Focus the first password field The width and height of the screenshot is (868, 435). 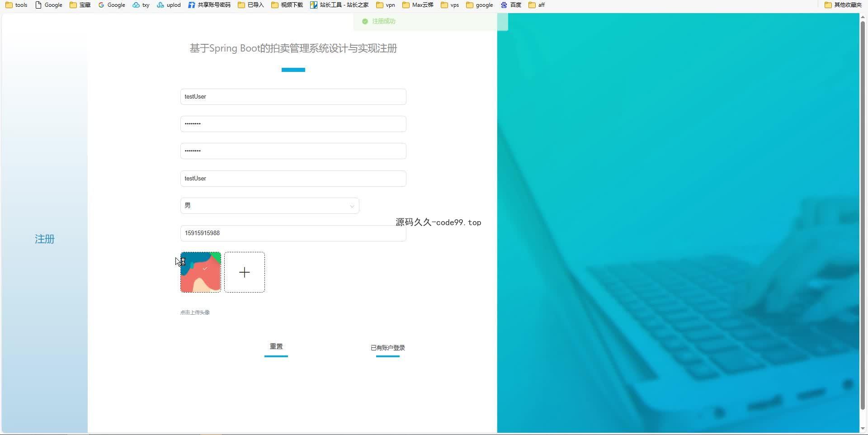(293, 124)
